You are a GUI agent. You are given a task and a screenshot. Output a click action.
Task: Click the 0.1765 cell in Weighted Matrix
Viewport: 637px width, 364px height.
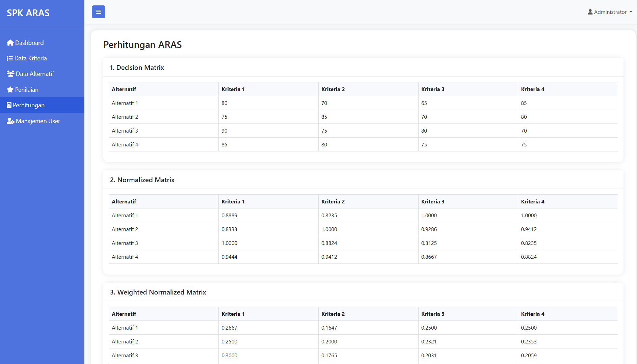[x=368, y=356]
